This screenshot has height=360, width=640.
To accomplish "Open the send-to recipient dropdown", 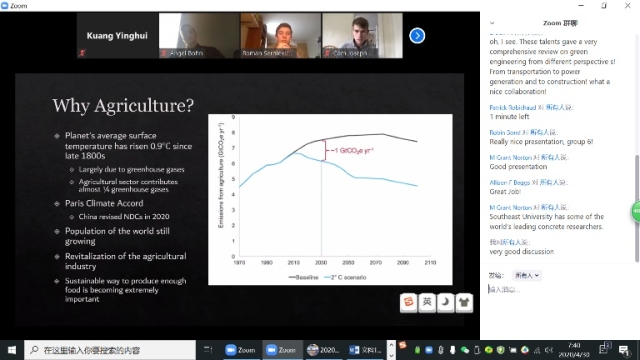I will (x=527, y=276).
